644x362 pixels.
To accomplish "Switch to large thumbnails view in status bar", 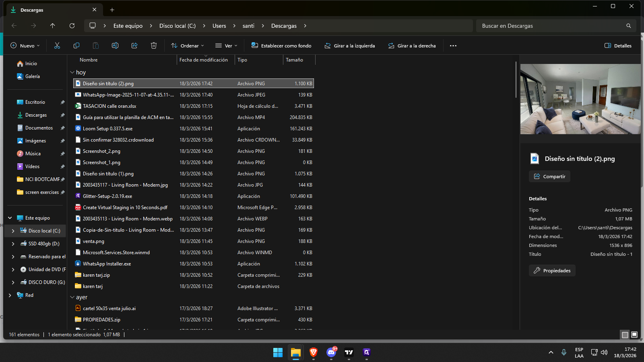I will tap(634, 335).
